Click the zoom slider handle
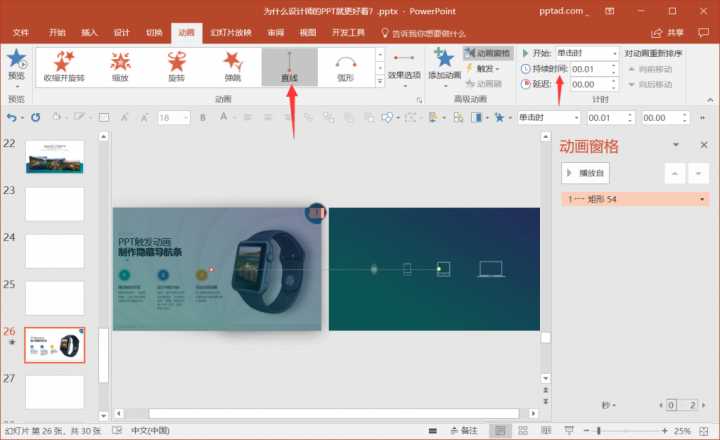This screenshot has width=720, height=440. [599, 430]
